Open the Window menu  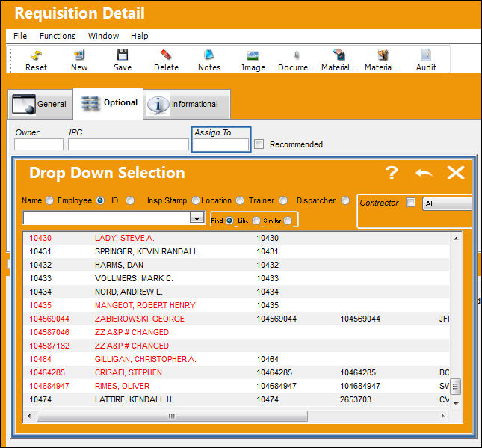click(103, 36)
